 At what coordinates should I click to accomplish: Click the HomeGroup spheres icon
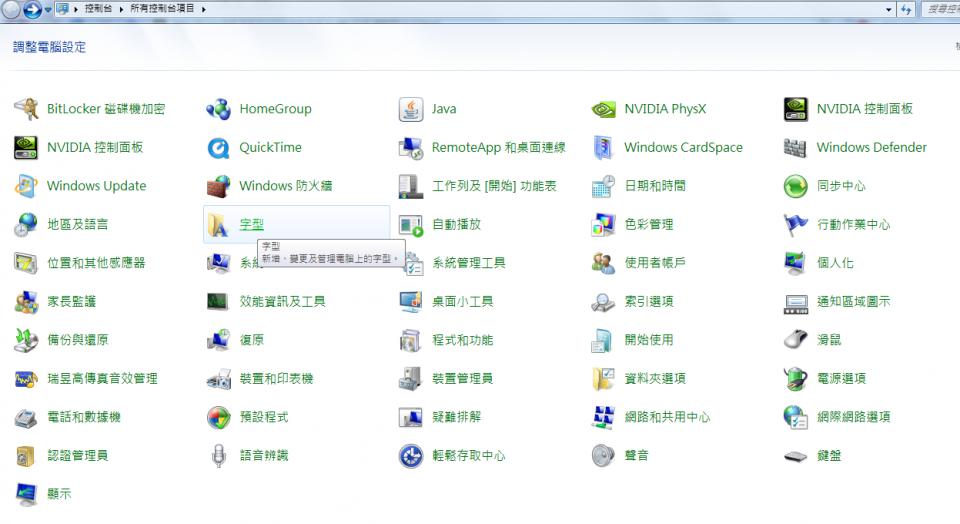219,109
